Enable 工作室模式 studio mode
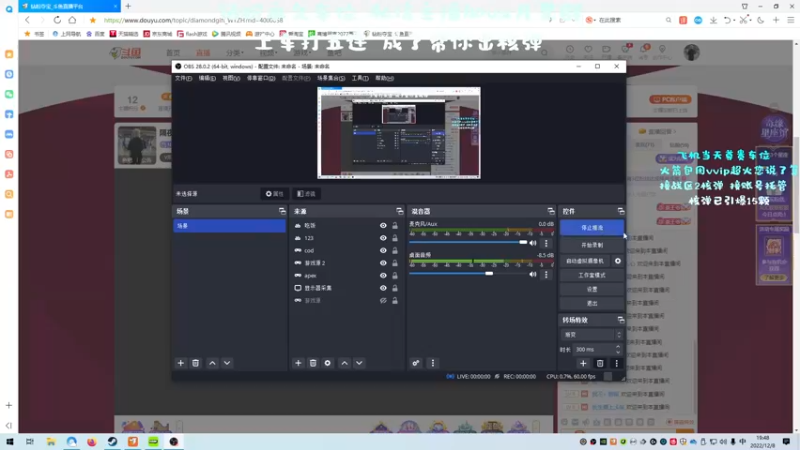Image resolution: width=800 pixels, height=450 pixels. [x=592, y=275]
